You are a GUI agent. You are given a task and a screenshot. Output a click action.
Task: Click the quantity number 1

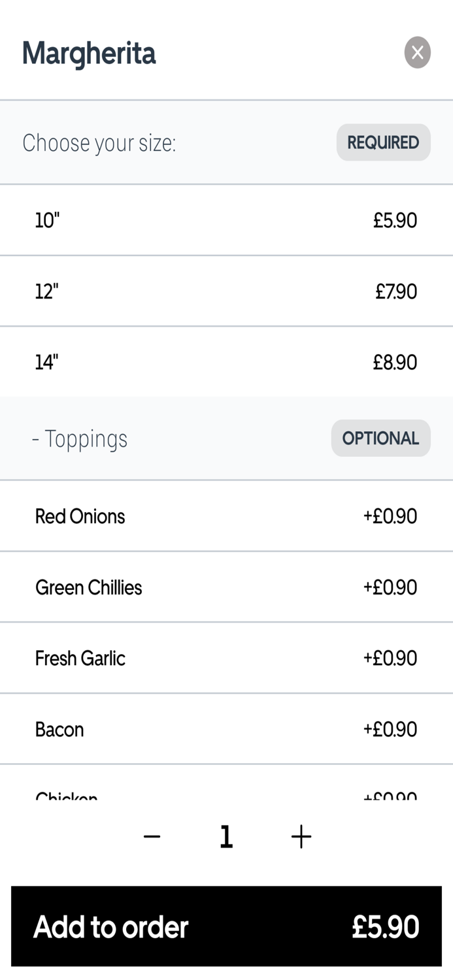click(226, 836)
